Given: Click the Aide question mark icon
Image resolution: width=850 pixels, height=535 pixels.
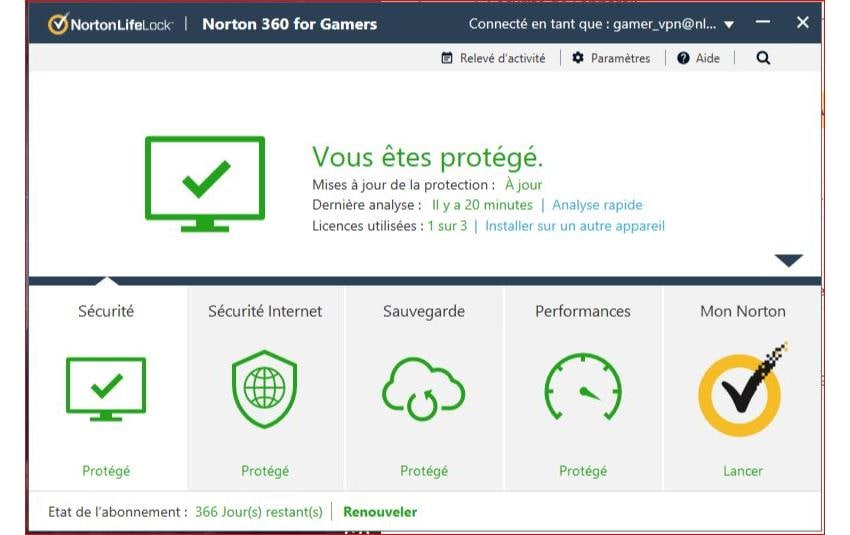Looking at the screenshot, I should click(x=683, y=58).
